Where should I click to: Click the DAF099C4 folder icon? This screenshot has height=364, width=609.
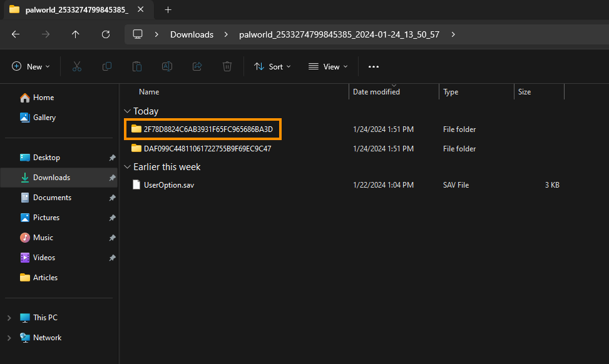coord(136,148)
